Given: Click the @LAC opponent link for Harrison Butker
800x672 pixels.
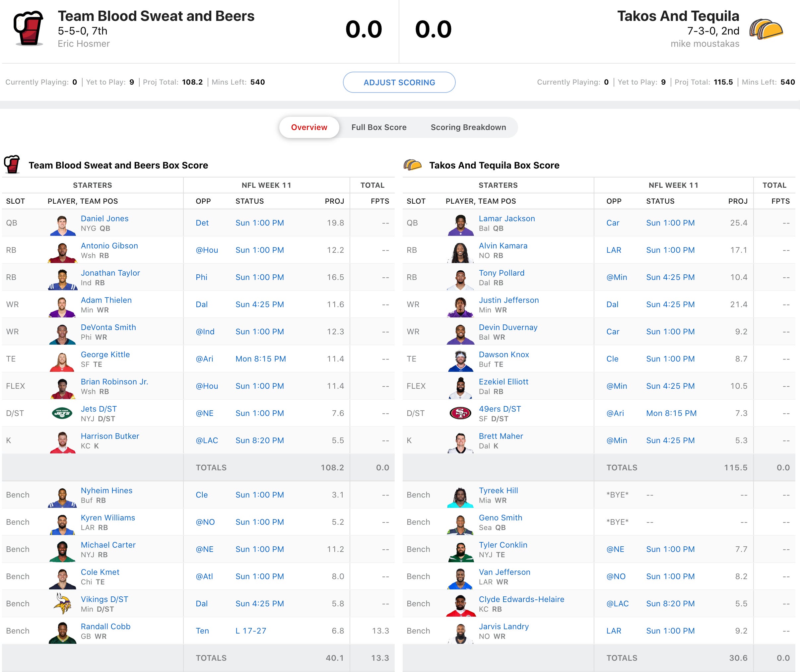Looking at the screenshot, I should tap(207, 440).
